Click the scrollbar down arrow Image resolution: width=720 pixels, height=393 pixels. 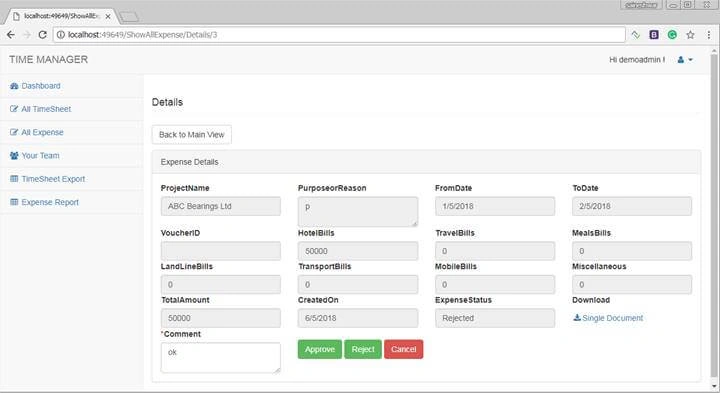pos(714,387)
